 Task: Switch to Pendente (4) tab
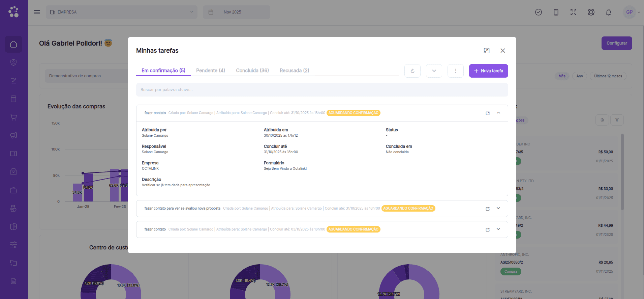click(x=211, y=71)
